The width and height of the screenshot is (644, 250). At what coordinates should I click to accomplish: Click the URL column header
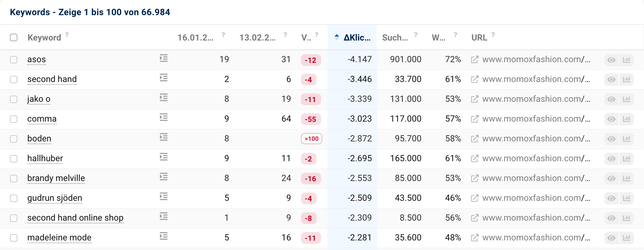click(x=479, y=38)
